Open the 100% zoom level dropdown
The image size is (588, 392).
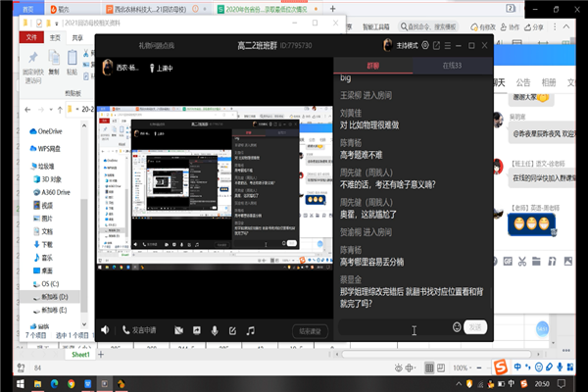[x=462, y=368]
